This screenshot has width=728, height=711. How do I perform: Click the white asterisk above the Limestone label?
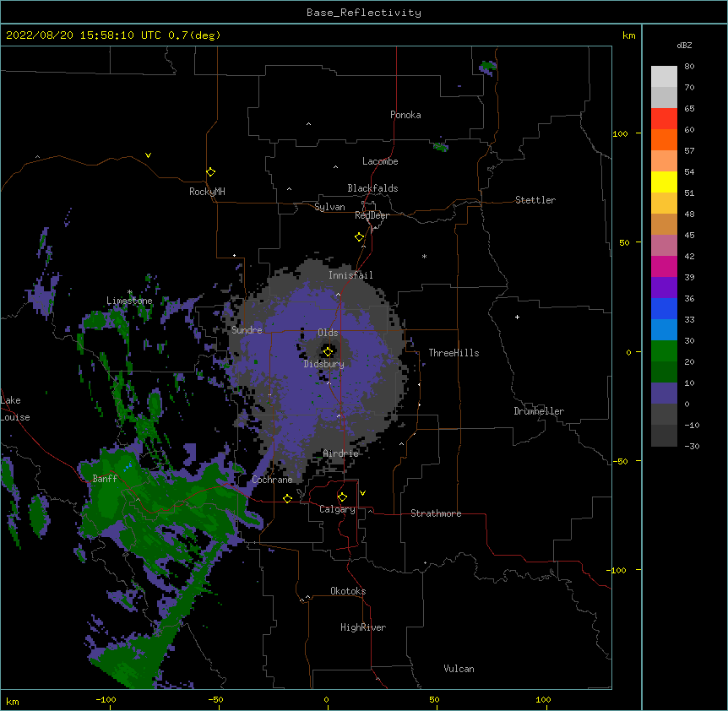tap(130, 292)
